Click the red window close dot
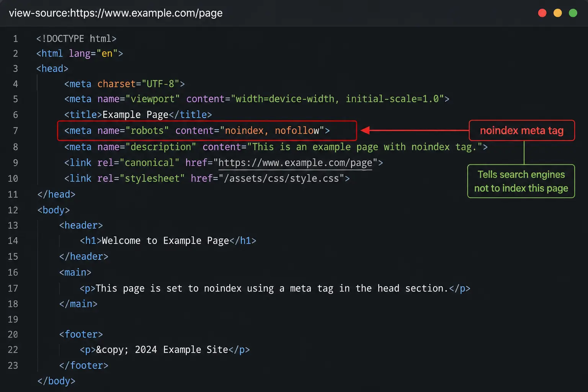 [x=542, y=13]
